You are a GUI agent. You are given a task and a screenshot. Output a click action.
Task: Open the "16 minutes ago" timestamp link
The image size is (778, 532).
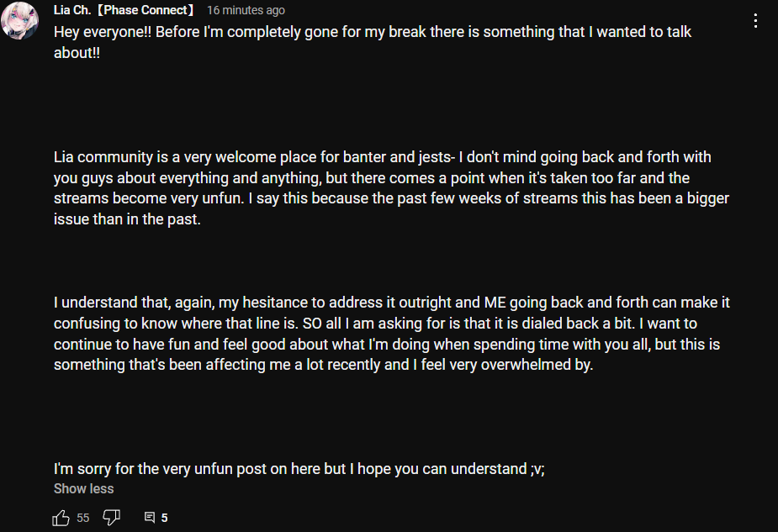(246, 10)
